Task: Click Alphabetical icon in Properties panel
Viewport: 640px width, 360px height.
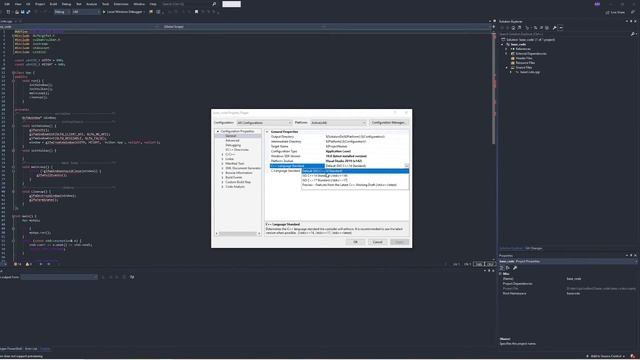Action: pyautogui.click(x=508, y=268)
